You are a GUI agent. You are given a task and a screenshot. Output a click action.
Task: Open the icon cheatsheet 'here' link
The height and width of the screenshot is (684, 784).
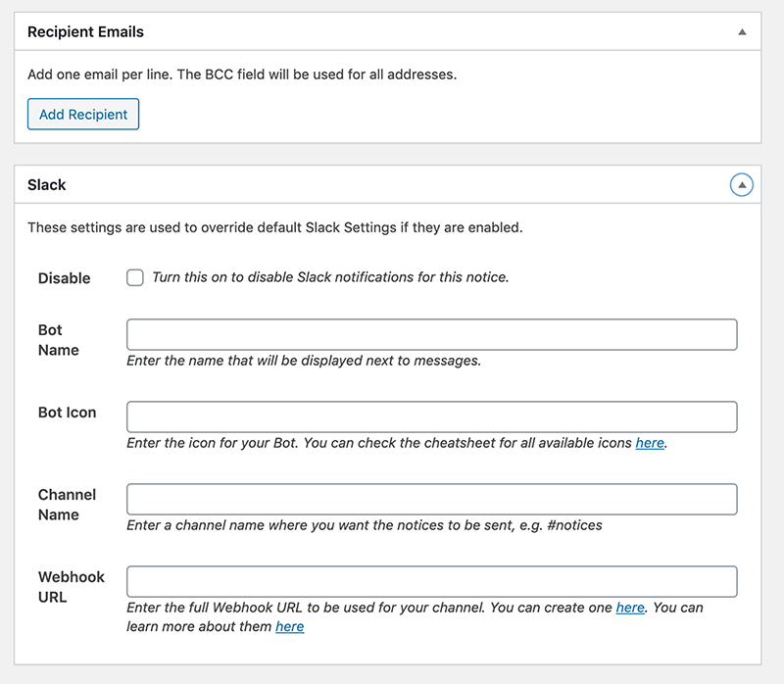650,443
